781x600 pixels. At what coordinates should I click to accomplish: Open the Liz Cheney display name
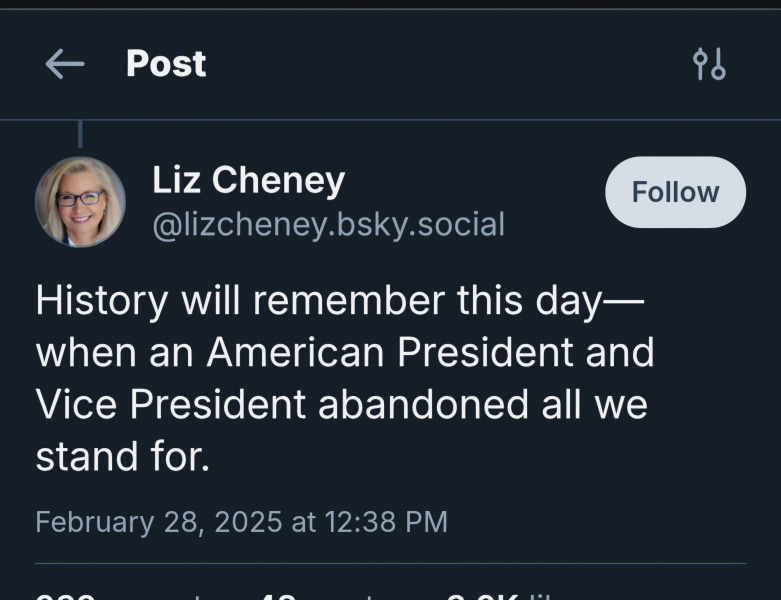click(x=248, y=180)
